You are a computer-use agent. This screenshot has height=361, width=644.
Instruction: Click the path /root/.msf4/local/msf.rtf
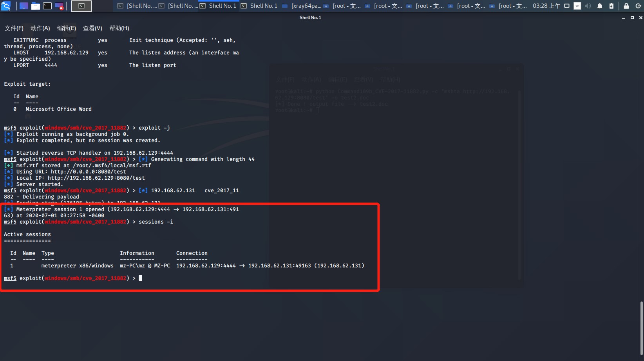tap(112, 165)
